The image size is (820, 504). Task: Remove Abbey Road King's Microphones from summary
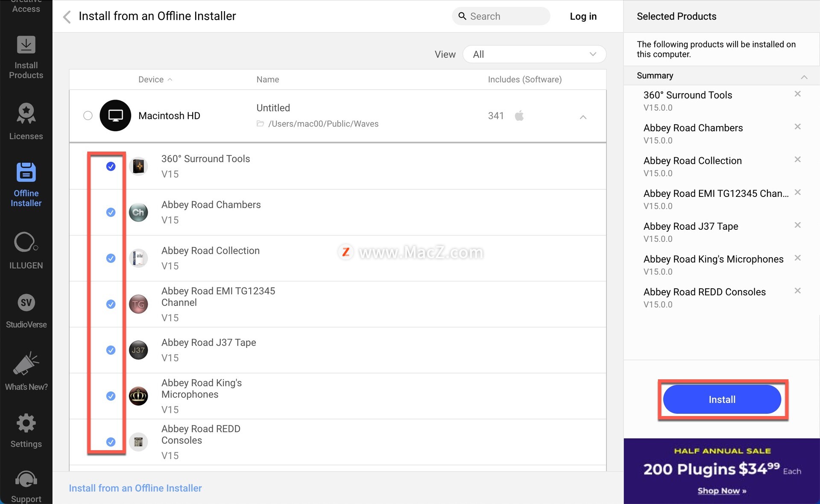pos(797,258)
